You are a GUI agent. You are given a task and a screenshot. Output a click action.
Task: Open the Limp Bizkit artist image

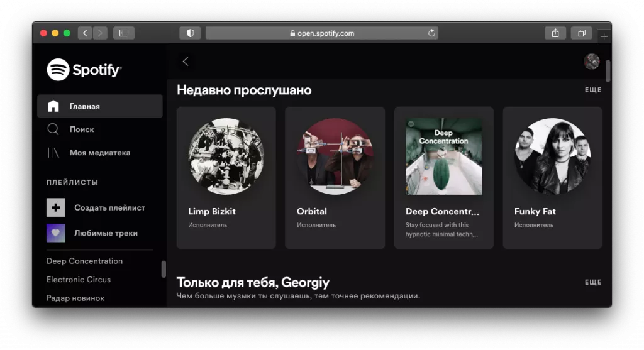[x=226, y=156]
